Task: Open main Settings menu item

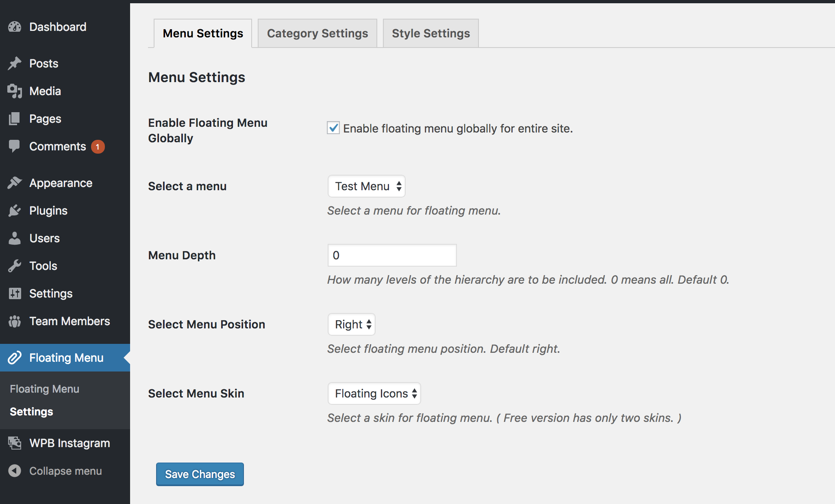Action: pos(65,293)
